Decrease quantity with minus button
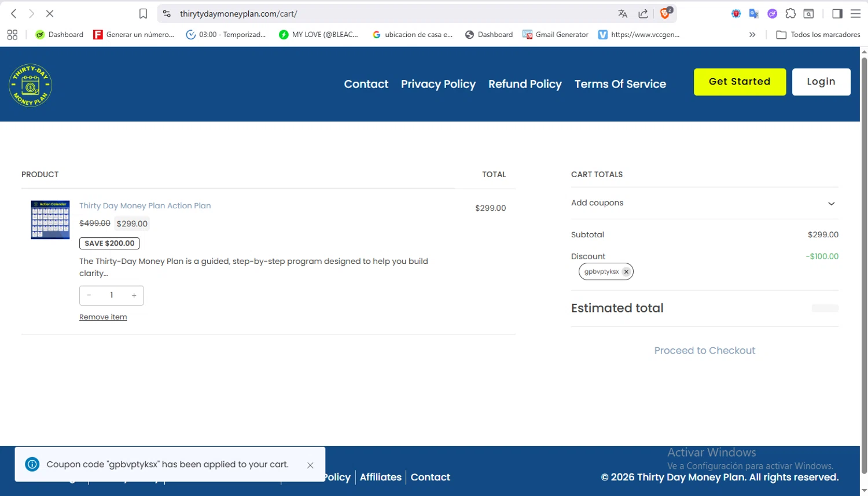 point(89,295)
